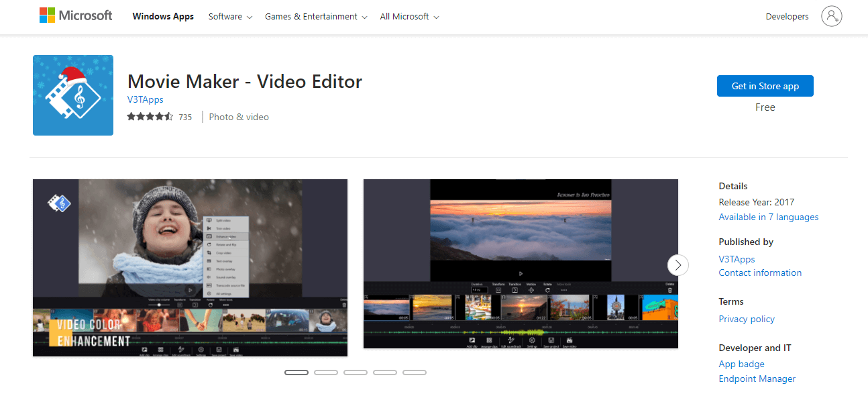868x396 pixels.
Task: Check Available in 7 languages details
Action: point(768,217)
